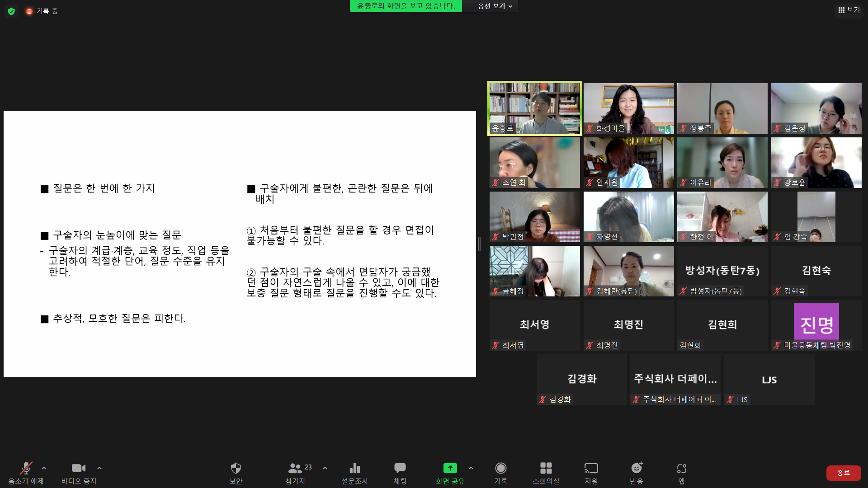Open the 반응 reactions emoji icon
The width and height of the screenshot is (868, 488).
tap(637, 468)
